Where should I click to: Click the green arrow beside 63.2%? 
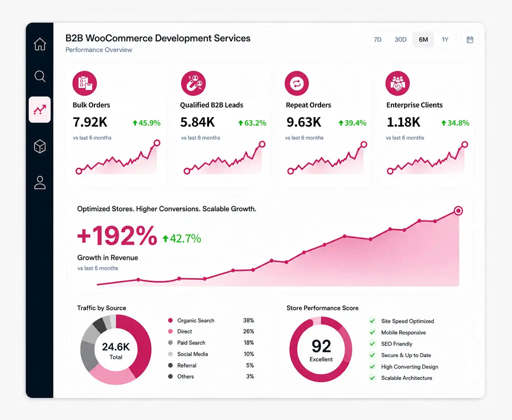tap(240, 123)
